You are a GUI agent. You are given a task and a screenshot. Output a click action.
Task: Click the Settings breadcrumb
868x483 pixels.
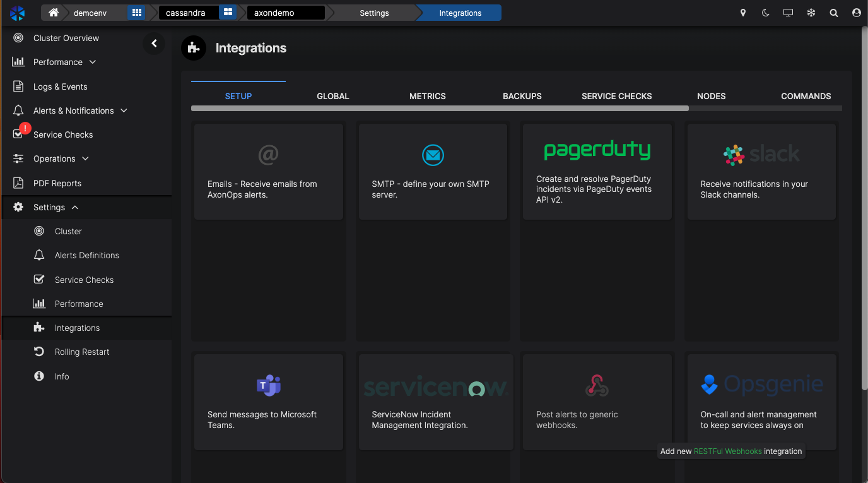pos(374,13)
